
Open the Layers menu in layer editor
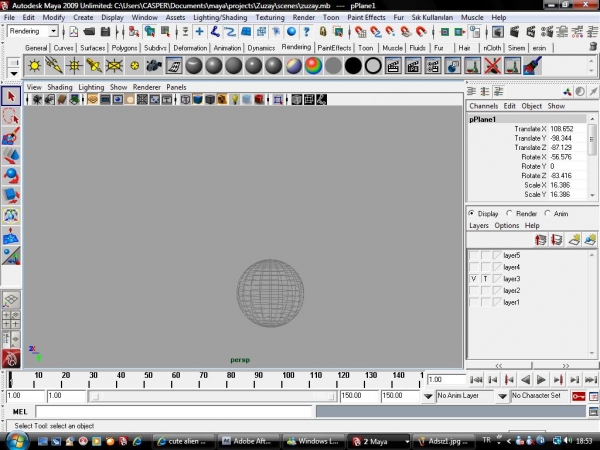[479, 225]
